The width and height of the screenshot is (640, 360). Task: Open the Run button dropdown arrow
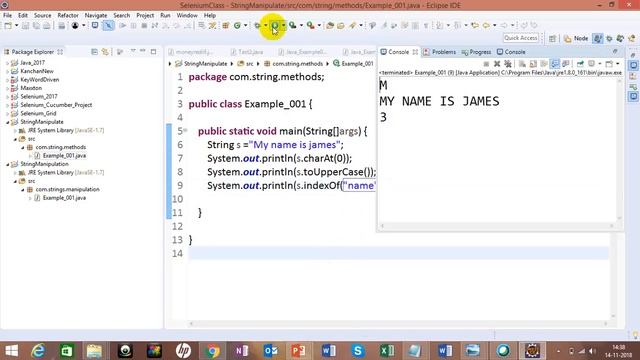point(283,25)
